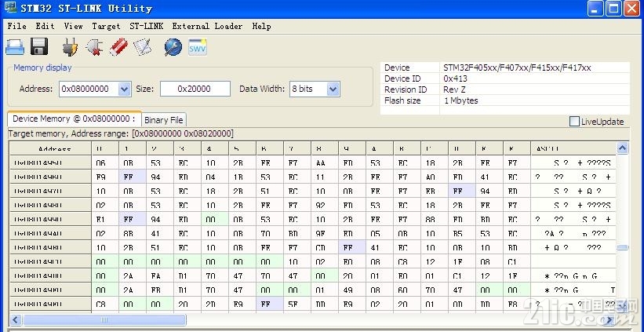Maximize the ST-LINK Utility window
Image resolution: width=644 pixels, height=332 pixels.
[x=613, y=8]
